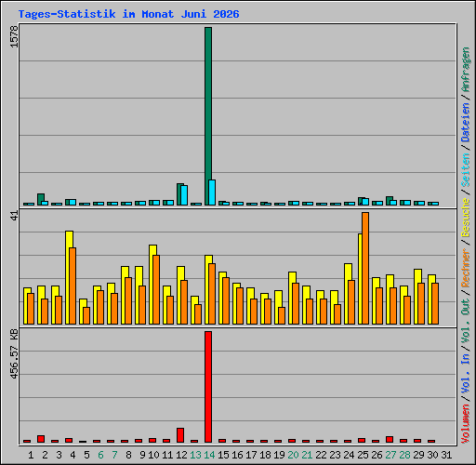Click the cyan Seiten bar for day 12
This screenshot has height=465, width=476.
(x=184, y=195)
